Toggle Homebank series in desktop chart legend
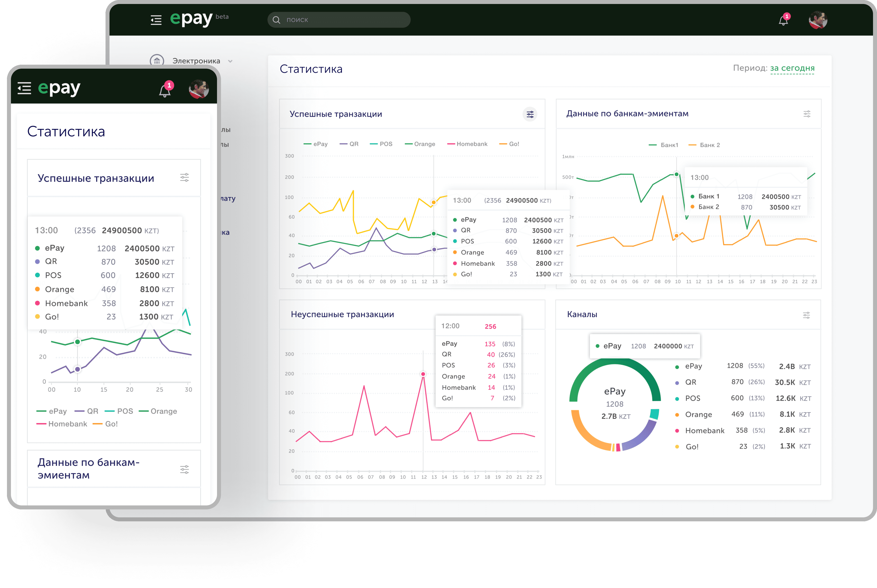The height and width of the screenshot is (588, 877). point(467,144)
